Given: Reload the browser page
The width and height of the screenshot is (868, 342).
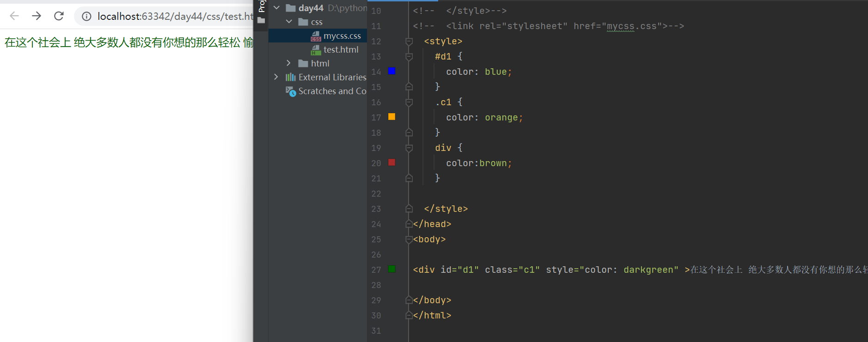Looking at the screenshot, I should pyautogui.click(x=59, y=16).
